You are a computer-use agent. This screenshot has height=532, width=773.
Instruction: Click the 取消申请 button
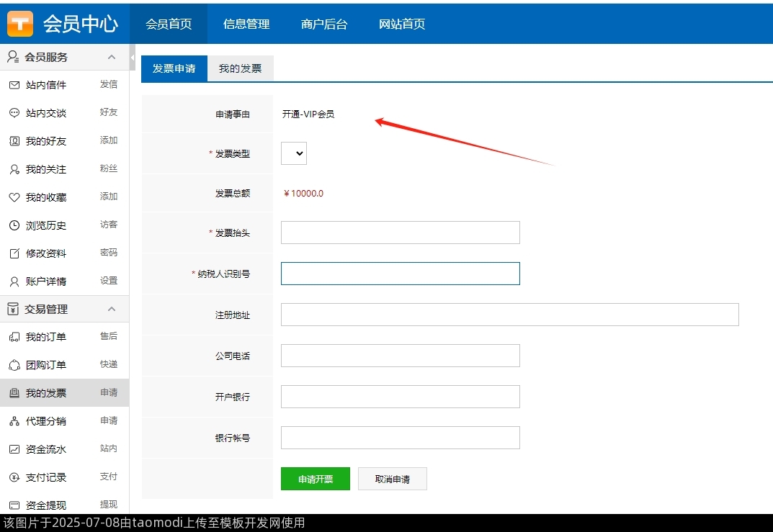(392, 478)
